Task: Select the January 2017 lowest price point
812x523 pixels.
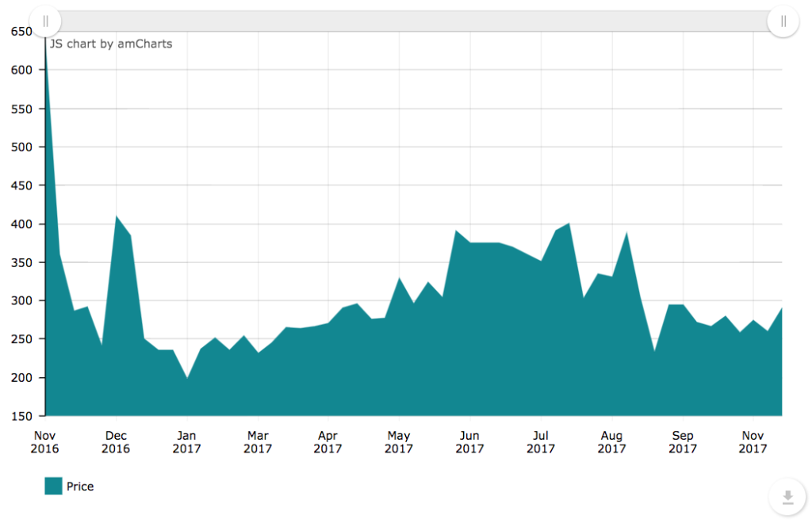Action: tap(187, 378)
